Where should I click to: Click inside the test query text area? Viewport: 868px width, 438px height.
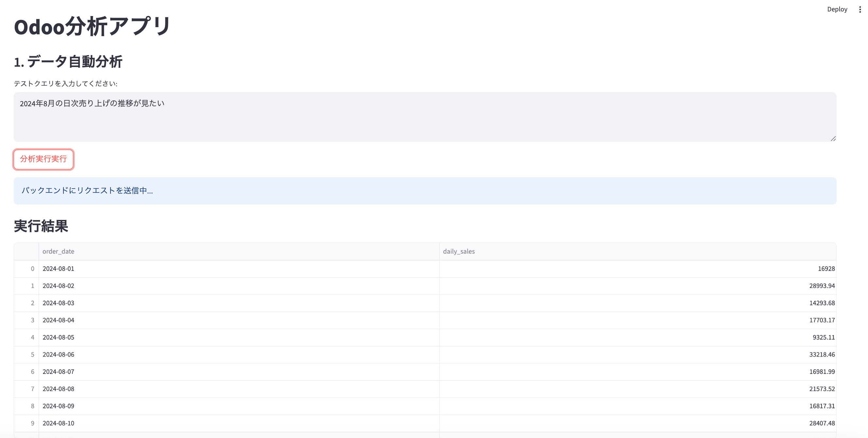click(425, 117)
